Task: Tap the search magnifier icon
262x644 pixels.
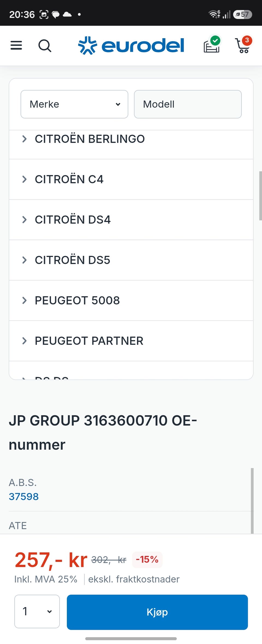Action: pyautogui.click(x=45, y=46)
